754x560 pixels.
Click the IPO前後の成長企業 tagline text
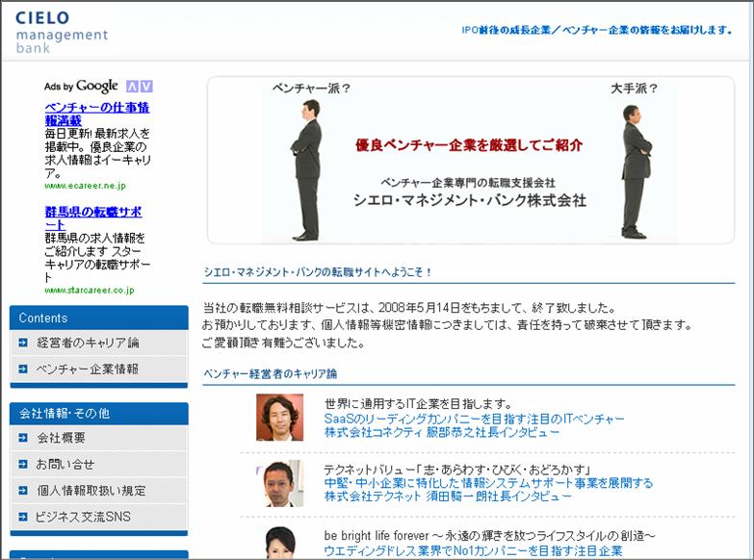(x=597, y=30)
